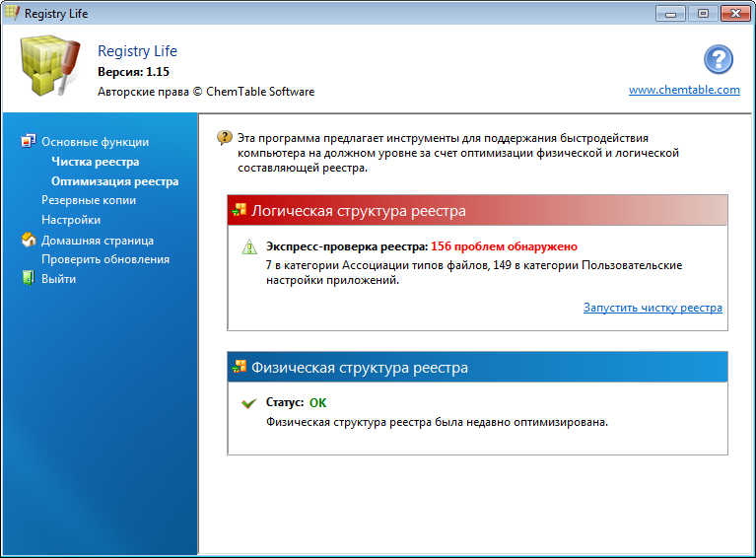Click the Registry Life cube logo

50,65
